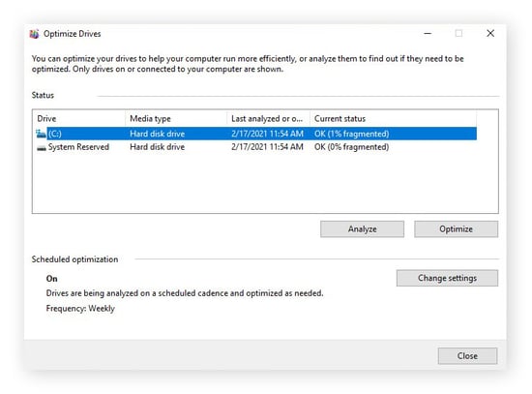Click the Optimize Drives app icon in title bar

[34, 34]
